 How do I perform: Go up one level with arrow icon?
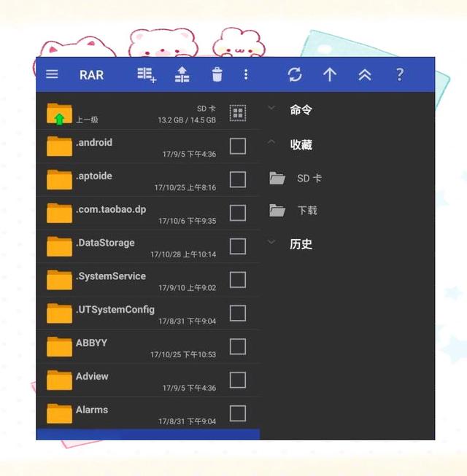330,74
